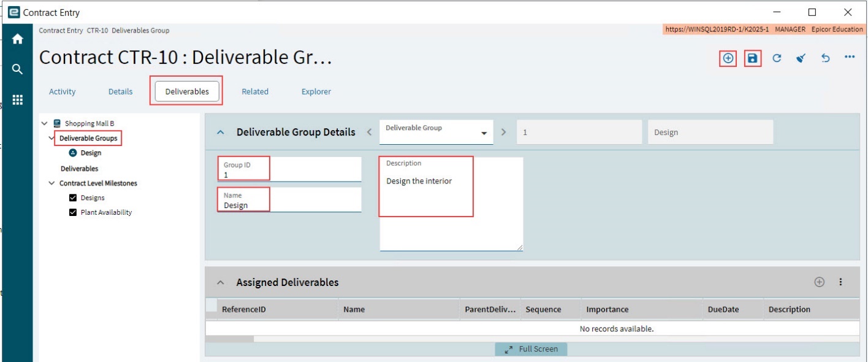
Task: Open Assigned Deliverables overflow menu (vertical dots)
Action: (840, 282)
